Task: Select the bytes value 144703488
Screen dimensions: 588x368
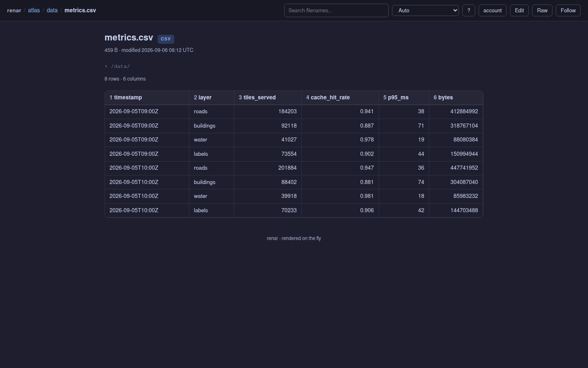Action: tap(464, 211)
